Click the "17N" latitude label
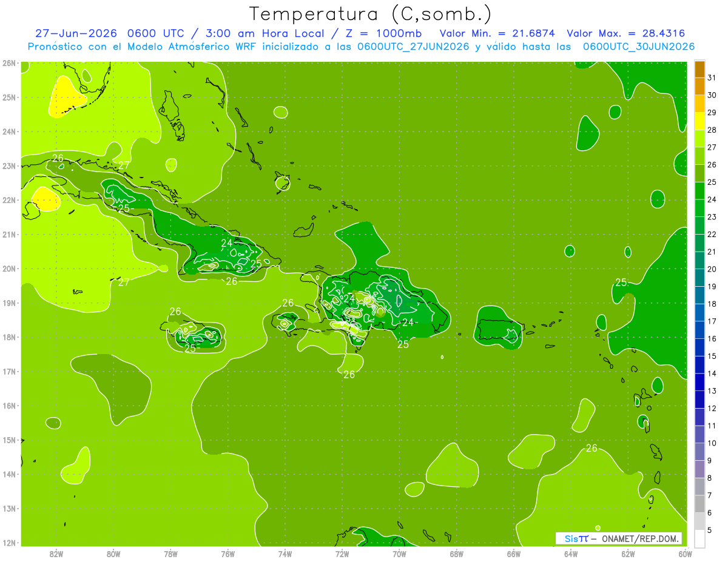Image resolution: width=728 pixels, height=562 pixels. tap(8, 371)
